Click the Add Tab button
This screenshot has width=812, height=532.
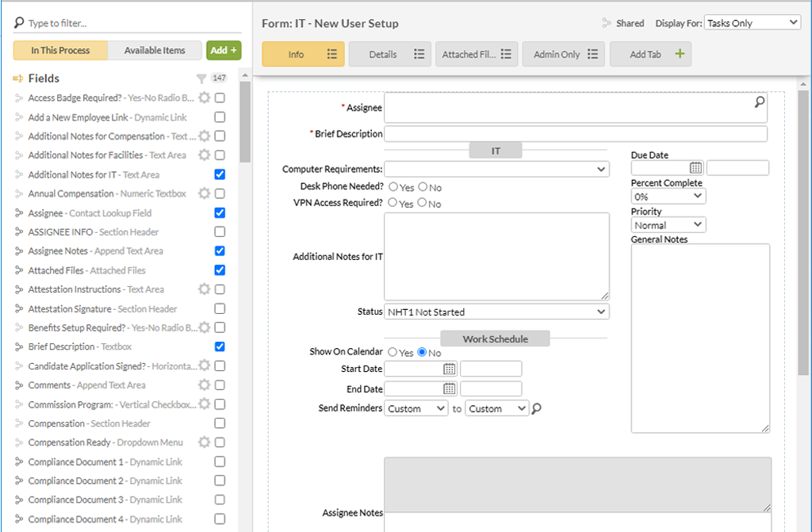pyautogui.click(x=650, y=54)
